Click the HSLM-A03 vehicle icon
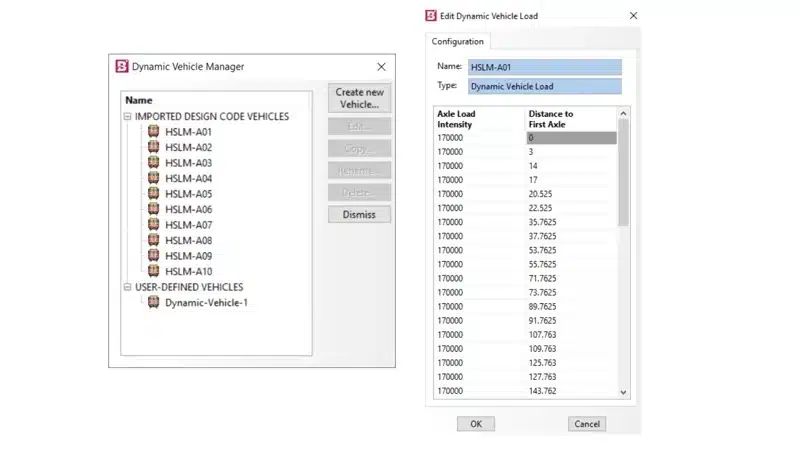Viewport: 800px width, 450px height. (154, 163)
